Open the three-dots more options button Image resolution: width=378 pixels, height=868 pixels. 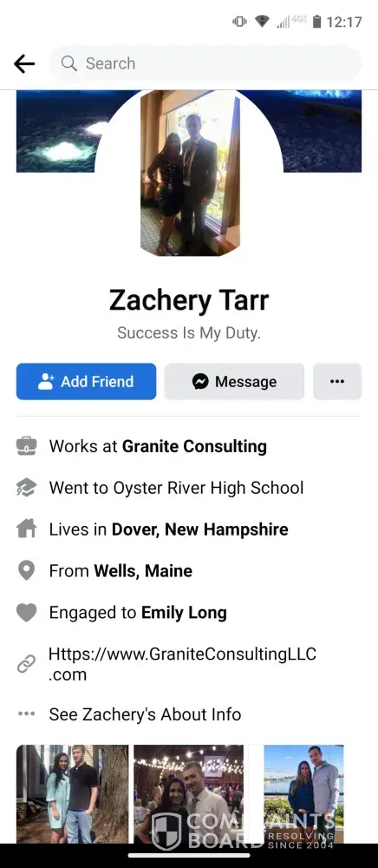[x=337, y=381]
